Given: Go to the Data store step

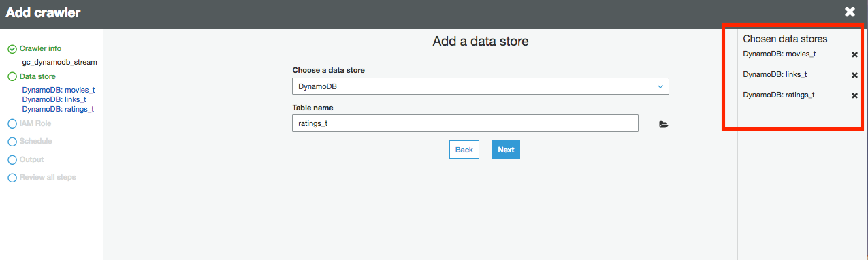Looking at the screenshot, I should click(x=37, y=77).
